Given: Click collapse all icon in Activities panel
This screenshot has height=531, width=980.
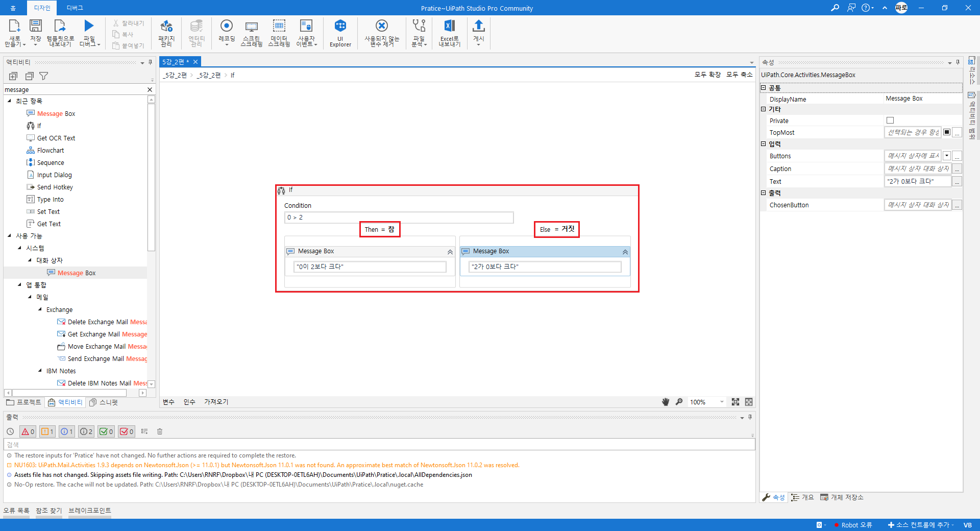Looking at the screenshot, I should tap(30, 76).
